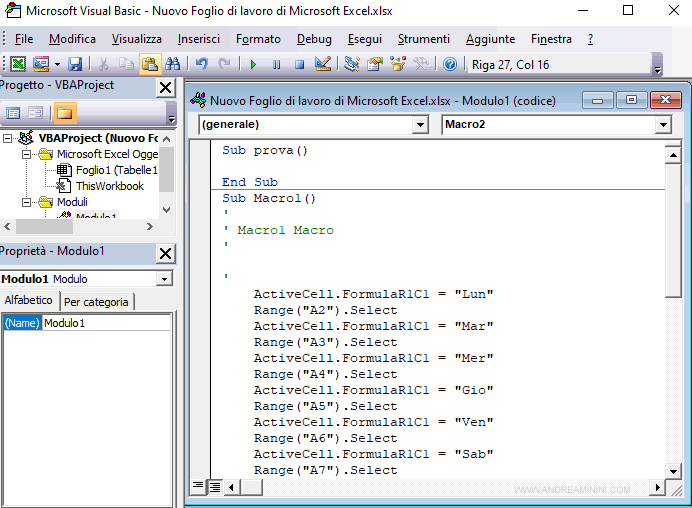Click the blue Help question mark icon
Image resolution: width=692 pixels, height=508 pixels.
(450, 64)
